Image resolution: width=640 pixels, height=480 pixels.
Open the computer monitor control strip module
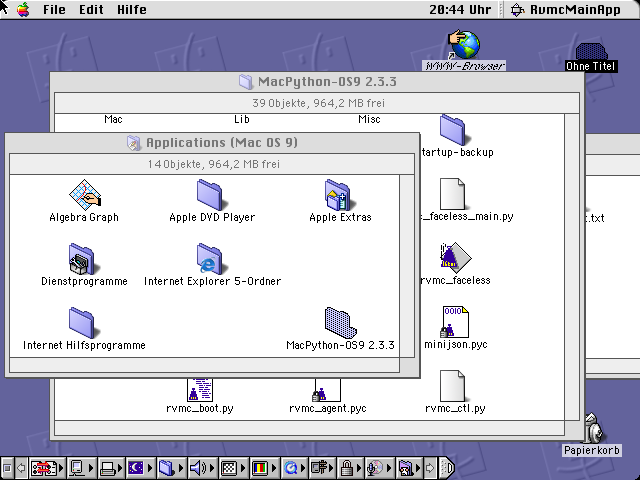80,468
